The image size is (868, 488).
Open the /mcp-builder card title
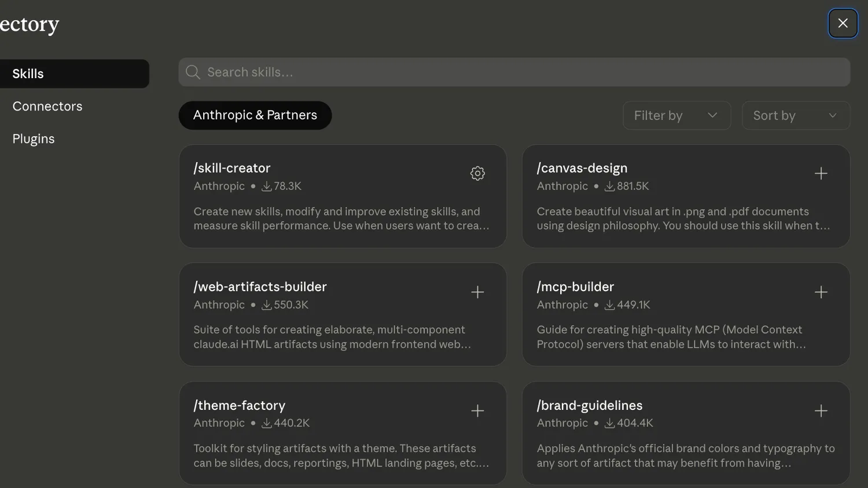(575, 287)
